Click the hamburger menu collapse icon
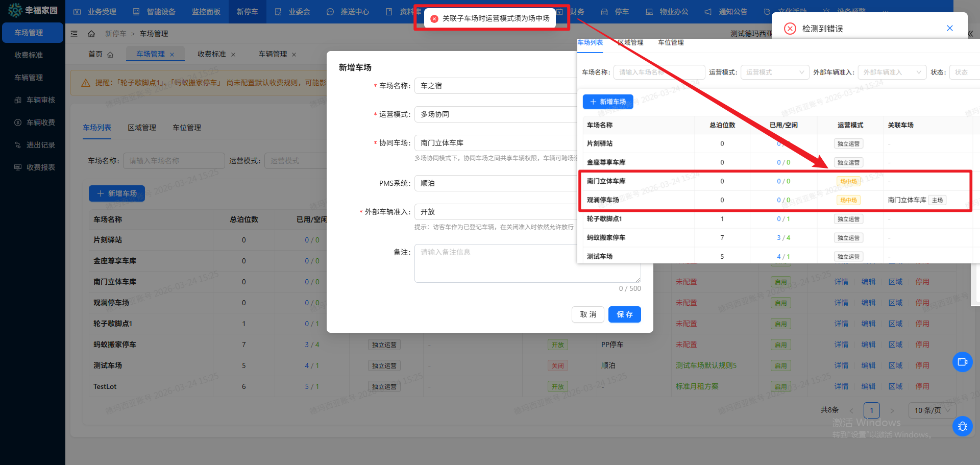This screenshot has height=465, width=980. [x=74, y=34]
